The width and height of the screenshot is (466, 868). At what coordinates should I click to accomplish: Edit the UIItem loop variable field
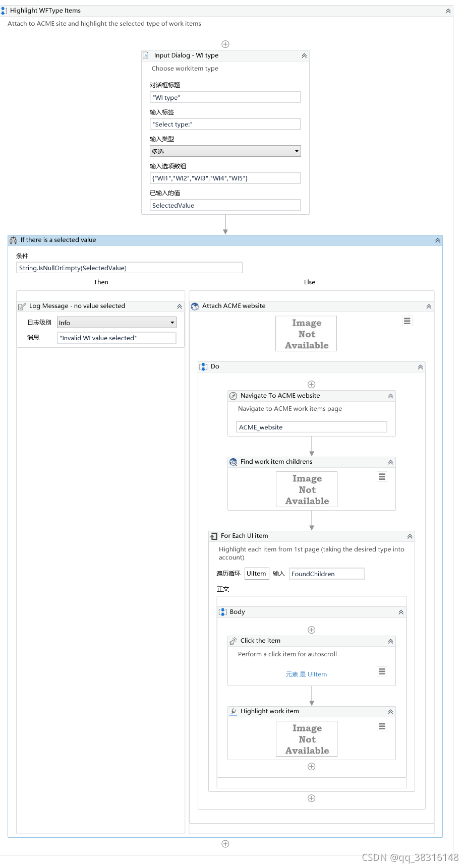pos(257,574)
